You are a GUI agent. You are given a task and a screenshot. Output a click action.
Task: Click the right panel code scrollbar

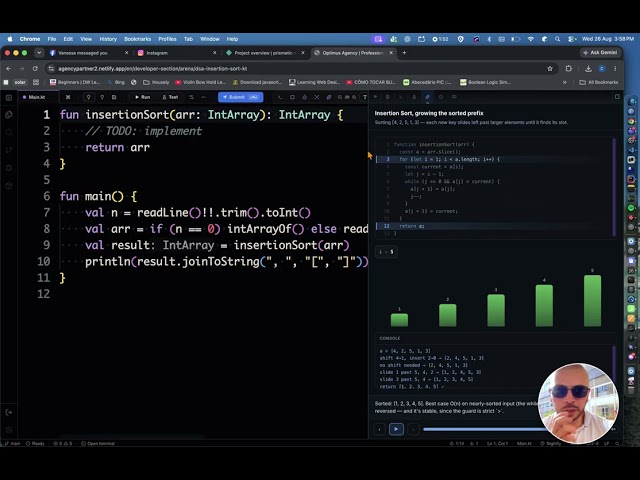[614, 187]
